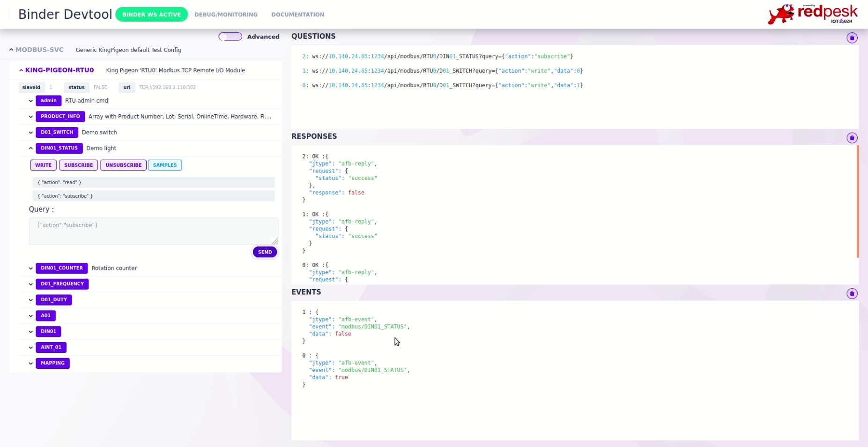This screenshot has height=447, width=868.
Task: Collapse the DIN01_STATUS chevron
Action: pyautogui.click(x=31, y=148)
